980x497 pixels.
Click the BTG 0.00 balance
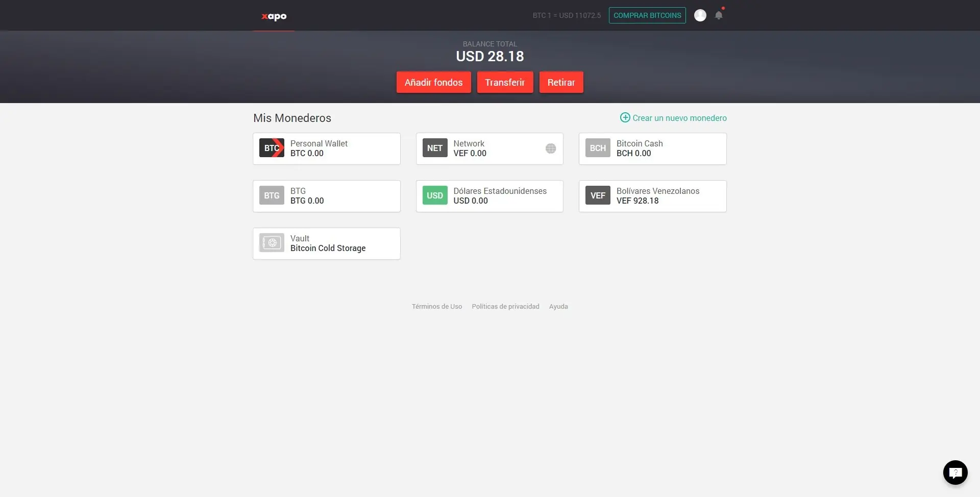(x=307, y=201)
